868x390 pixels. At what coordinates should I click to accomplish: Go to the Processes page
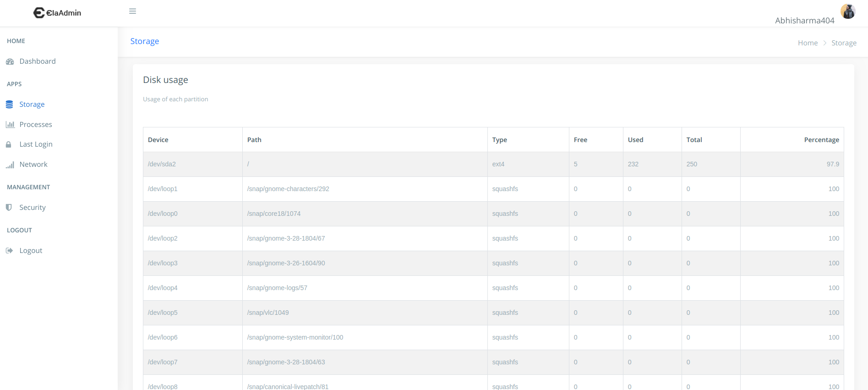36,125
